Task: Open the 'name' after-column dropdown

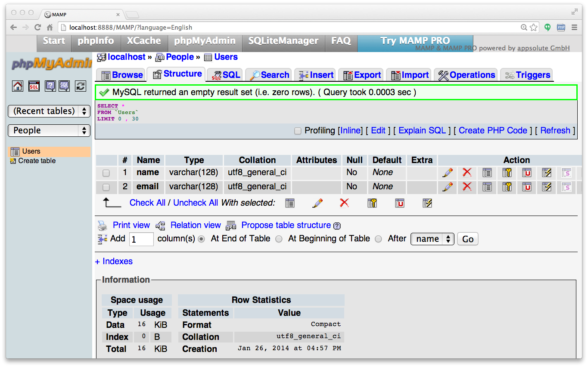Action: 432,239
